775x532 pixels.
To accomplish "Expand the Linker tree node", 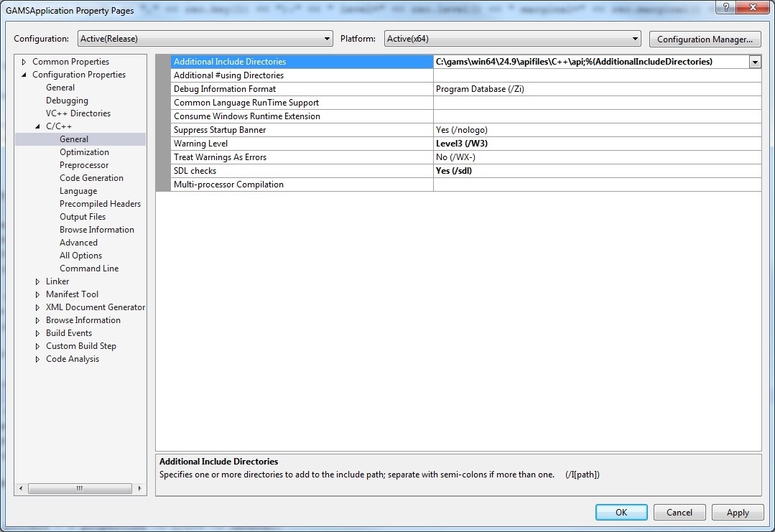I will coord(37,281).
